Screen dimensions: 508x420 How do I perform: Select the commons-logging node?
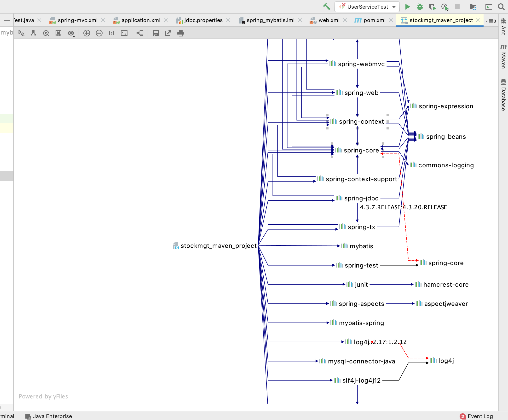pyautogui.click(x=442, y=165)
